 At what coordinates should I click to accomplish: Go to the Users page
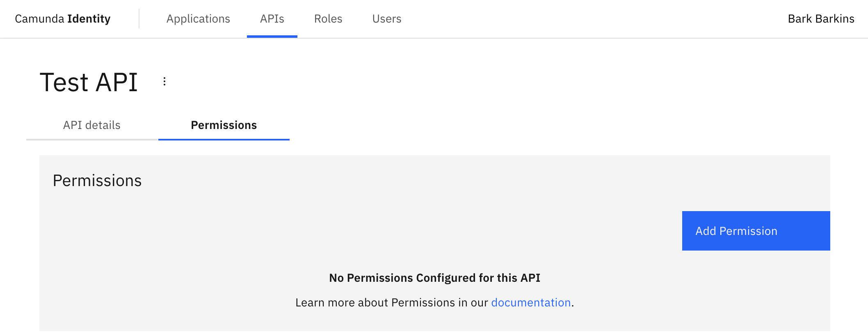[386, 19]
